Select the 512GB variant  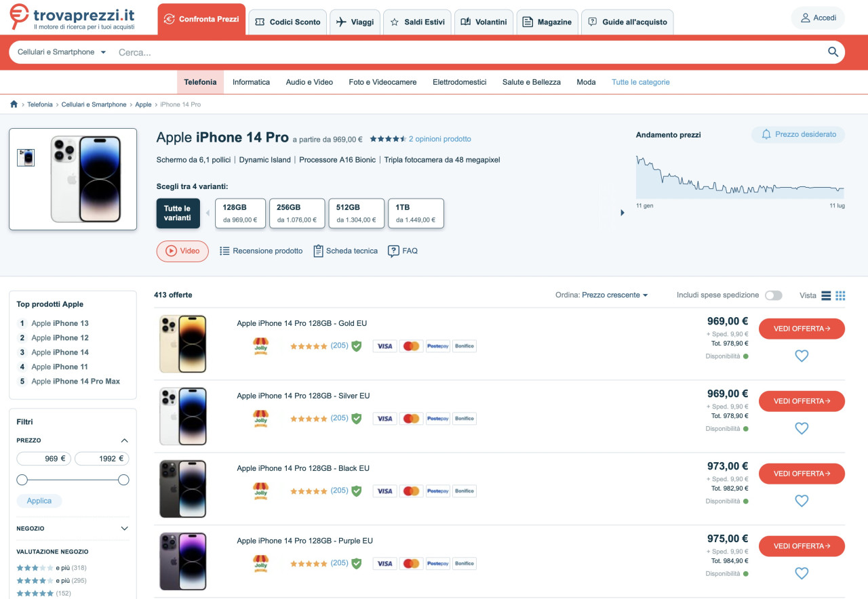coord(356,213)
